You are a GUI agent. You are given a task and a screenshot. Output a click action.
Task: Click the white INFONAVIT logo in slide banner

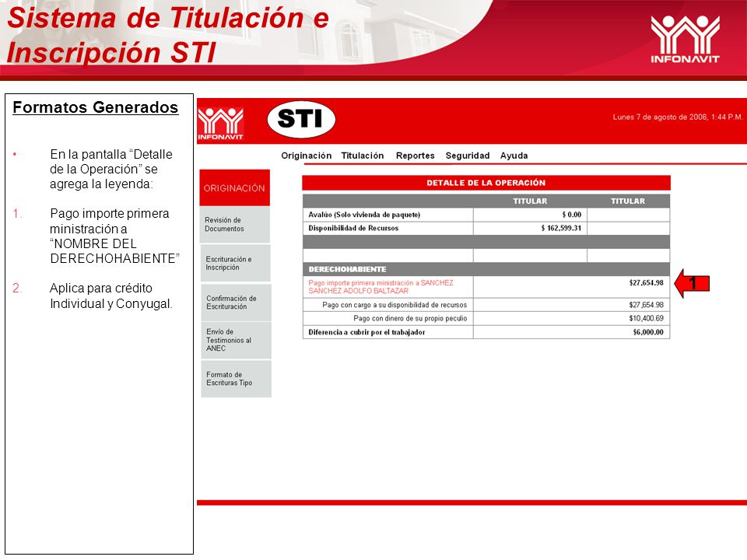[x=685, y=39]
